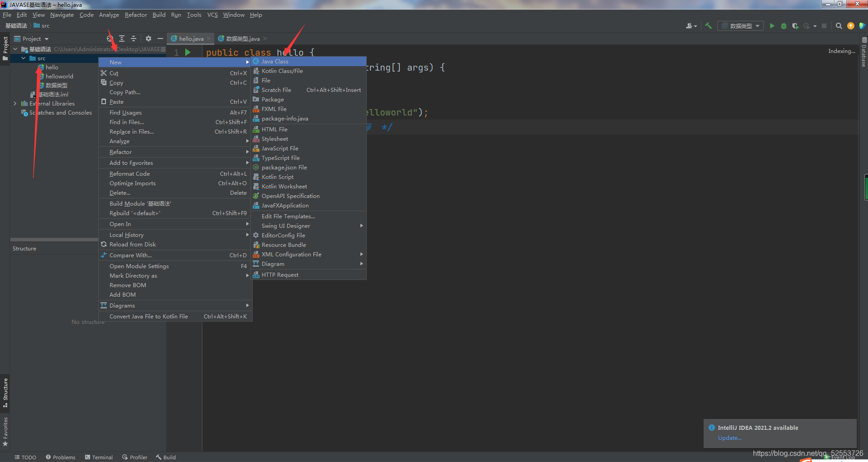Click the Build hammer icon in the toolbar
Viewport: 868px width, 462px height.
point(709,26)
